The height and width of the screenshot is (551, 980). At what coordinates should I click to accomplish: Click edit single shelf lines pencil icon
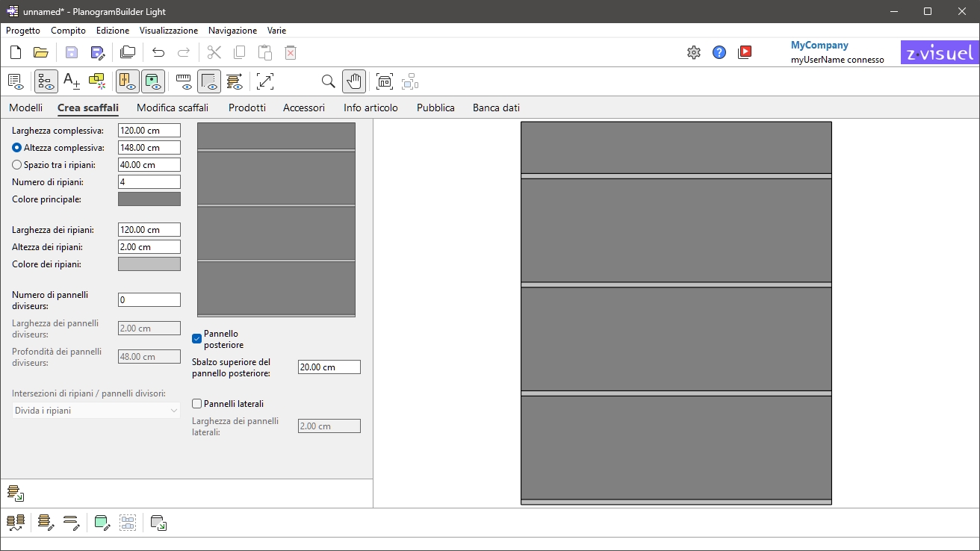(x=72, y=523)
